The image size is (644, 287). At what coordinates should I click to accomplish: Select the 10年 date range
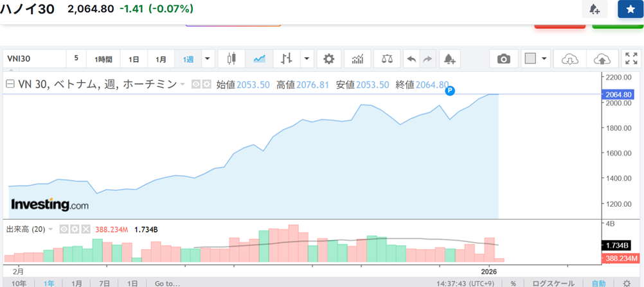(19, 283)
